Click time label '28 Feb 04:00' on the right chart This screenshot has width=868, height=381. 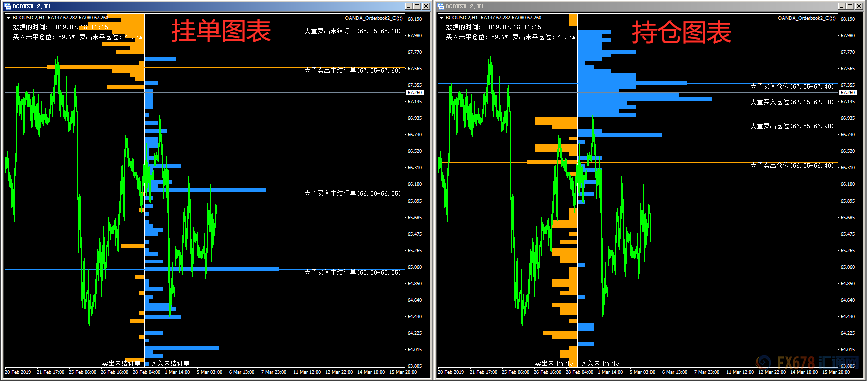coord(580,372)
